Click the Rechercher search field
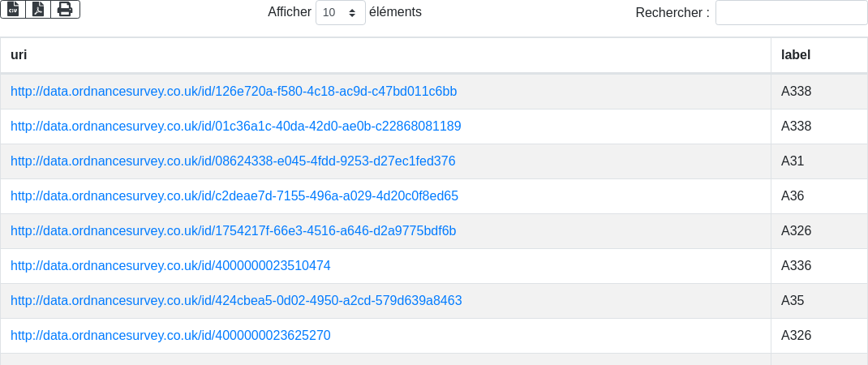 (x=791, y=13)
